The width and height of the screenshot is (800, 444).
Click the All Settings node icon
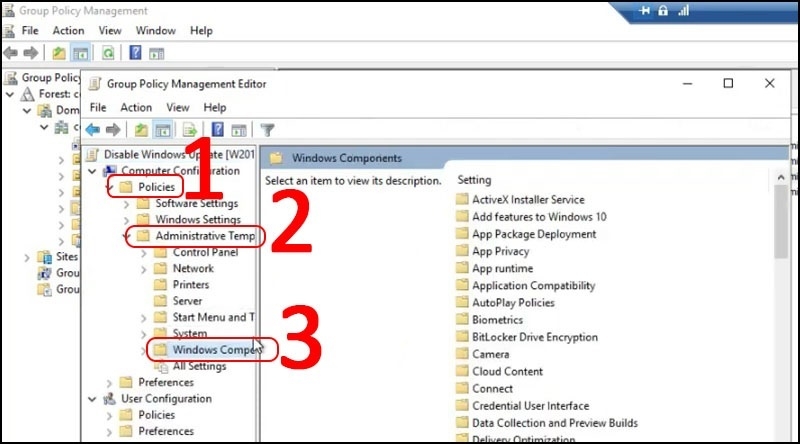[x=161, y=366]
